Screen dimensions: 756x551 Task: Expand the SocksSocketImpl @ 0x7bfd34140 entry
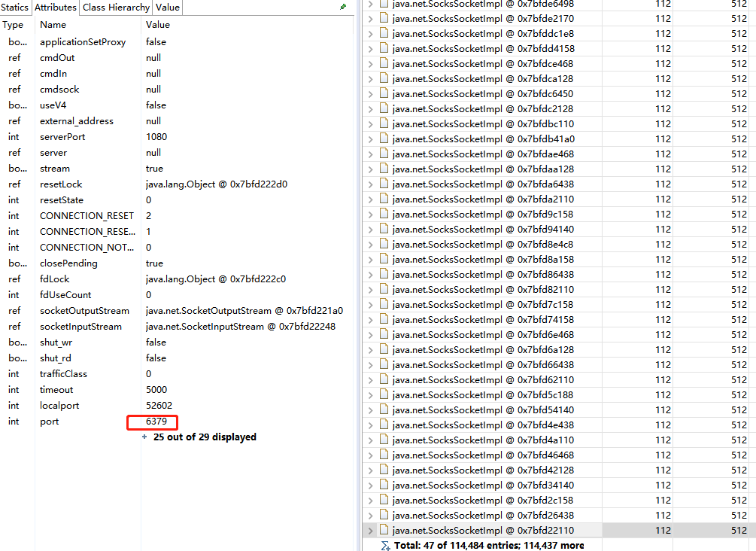tap(371, 485)
